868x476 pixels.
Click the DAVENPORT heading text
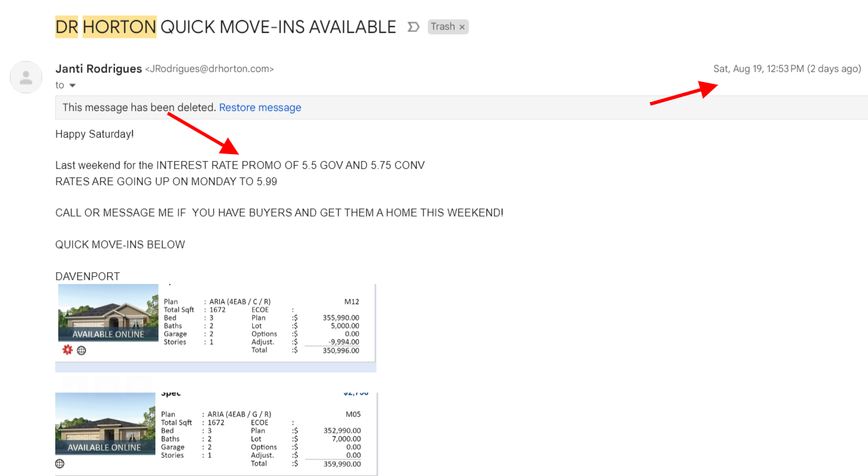pyautogui.click(x=88, y=276)
